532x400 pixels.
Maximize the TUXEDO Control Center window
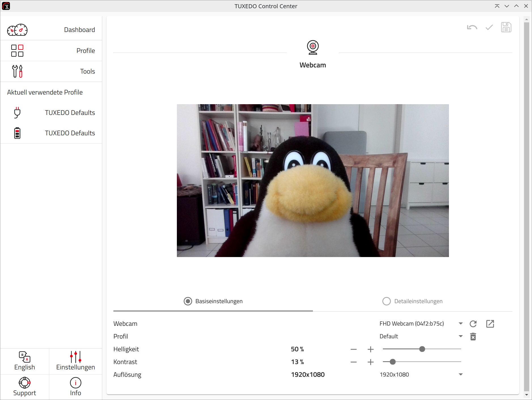pos(516,6)
